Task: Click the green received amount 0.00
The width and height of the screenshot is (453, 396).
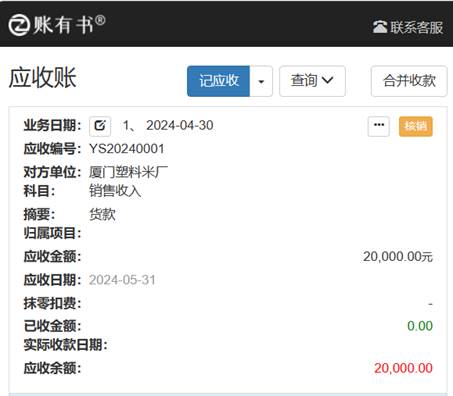Action: 420,326
